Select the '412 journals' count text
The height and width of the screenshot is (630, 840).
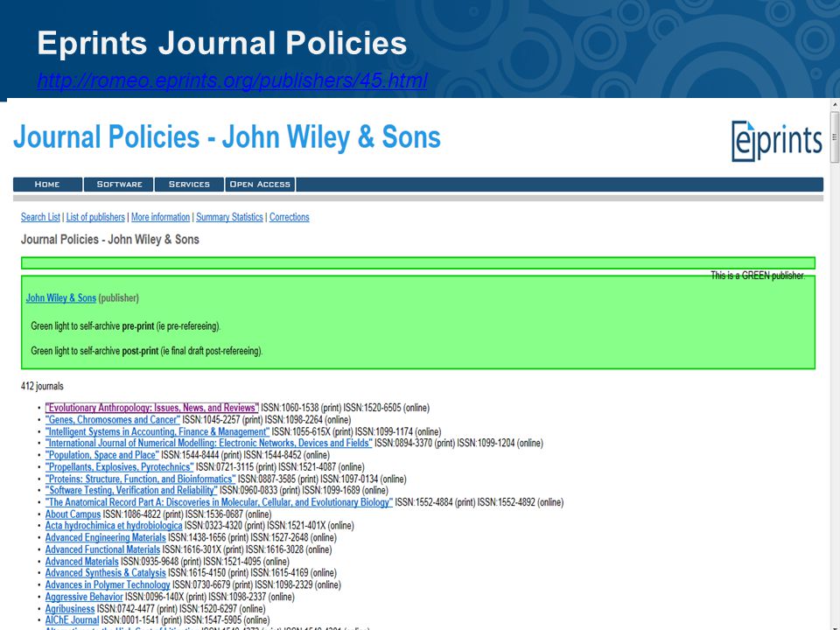(42, 386)
